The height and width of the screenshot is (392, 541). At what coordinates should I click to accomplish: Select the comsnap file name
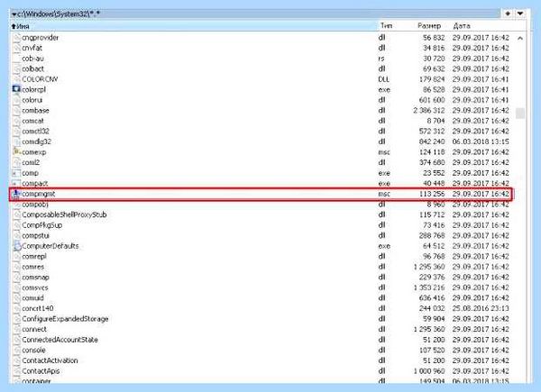35,277
